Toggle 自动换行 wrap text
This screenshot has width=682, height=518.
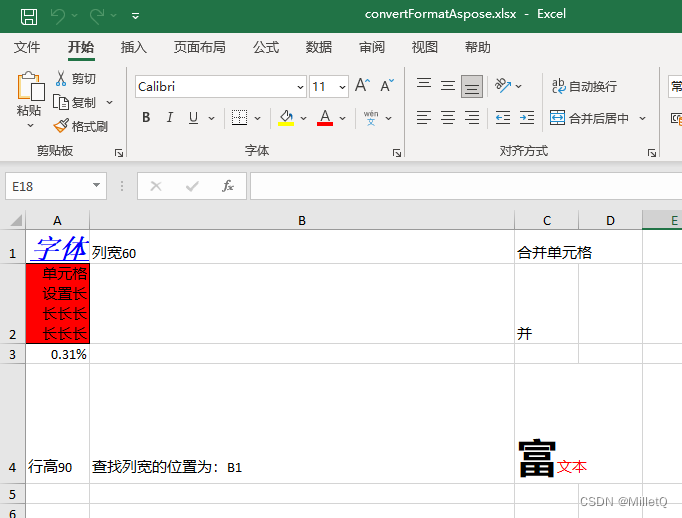[584, 86]
